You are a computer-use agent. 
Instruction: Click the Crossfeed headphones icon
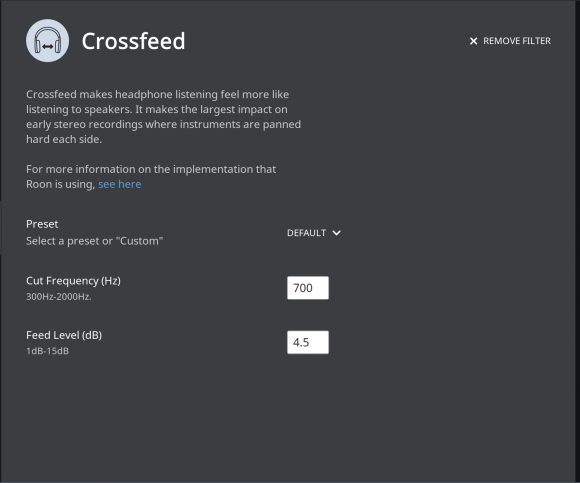pos(47,41)
